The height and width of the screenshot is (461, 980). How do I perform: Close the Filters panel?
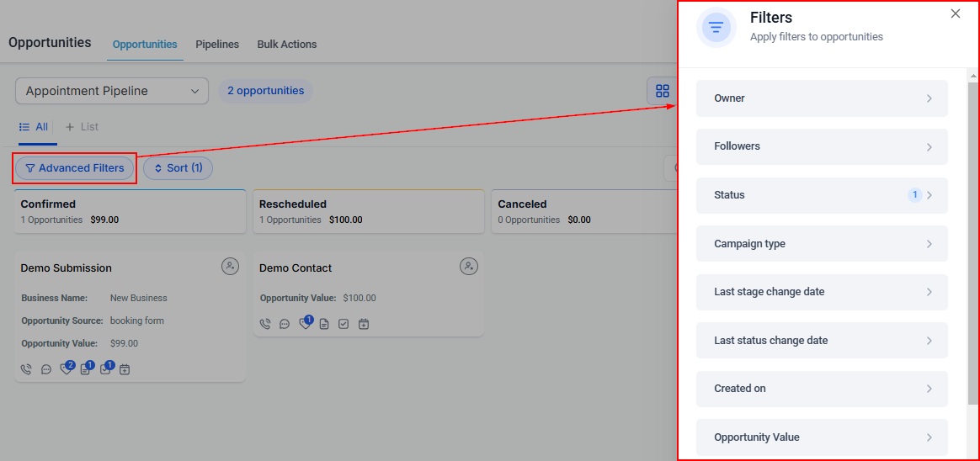coord(955,13)
